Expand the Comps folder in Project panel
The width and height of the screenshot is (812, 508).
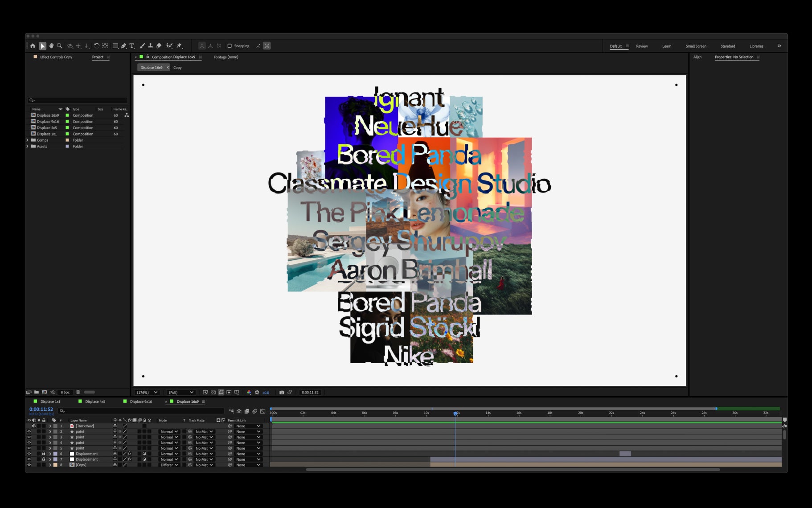pos(28,140)
